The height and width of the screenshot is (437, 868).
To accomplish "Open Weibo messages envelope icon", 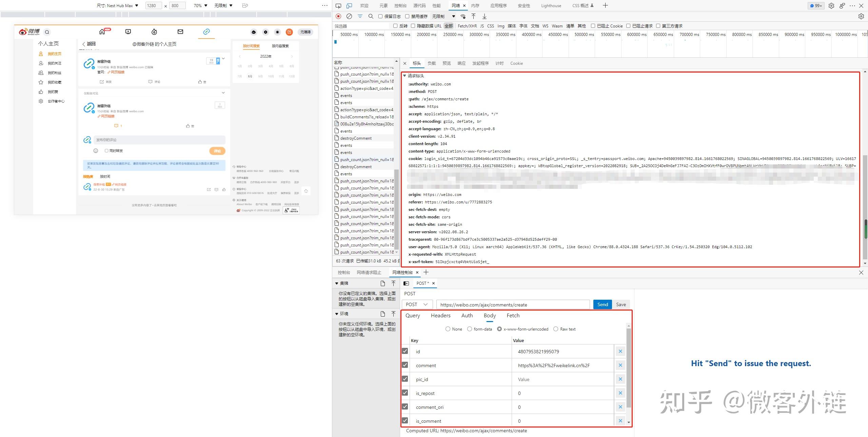I will (180, 32).
